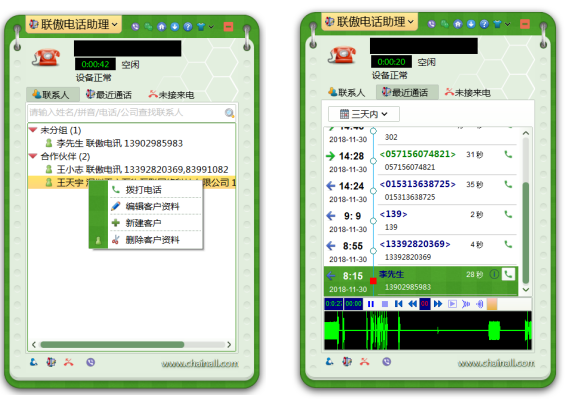Click bottom purple dial icon in call-history window
This screenshot has width=568, height=406.
click(x=387, y=361)
